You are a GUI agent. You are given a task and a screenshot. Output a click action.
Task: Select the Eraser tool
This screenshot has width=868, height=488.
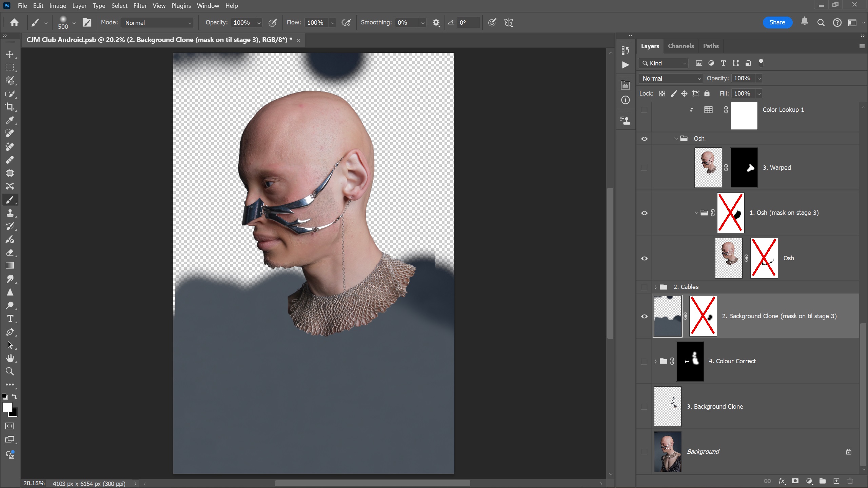click(x=10, y=253)
